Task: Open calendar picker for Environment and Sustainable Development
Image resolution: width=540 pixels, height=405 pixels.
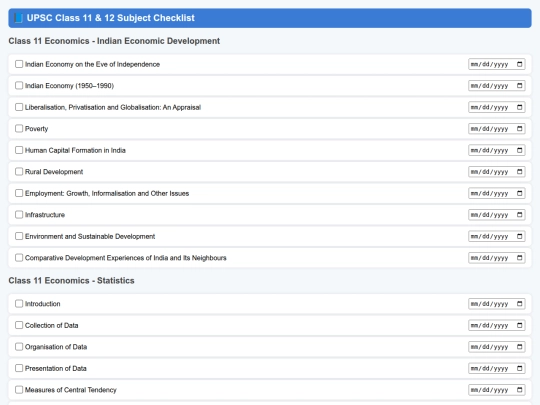Action: click(x=520, y=236)
